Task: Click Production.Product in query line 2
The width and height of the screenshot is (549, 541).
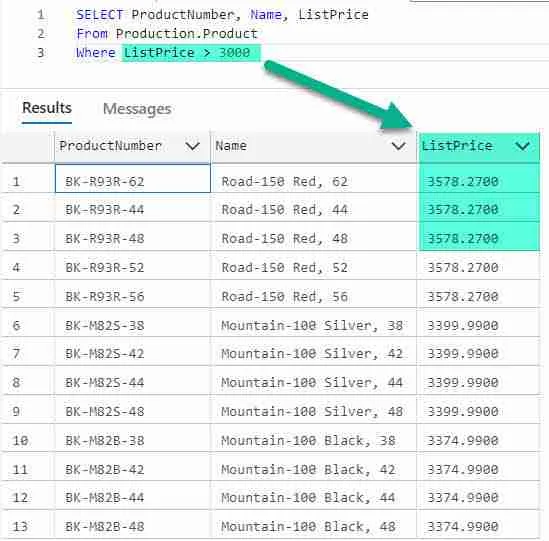Action: point(187,34)
